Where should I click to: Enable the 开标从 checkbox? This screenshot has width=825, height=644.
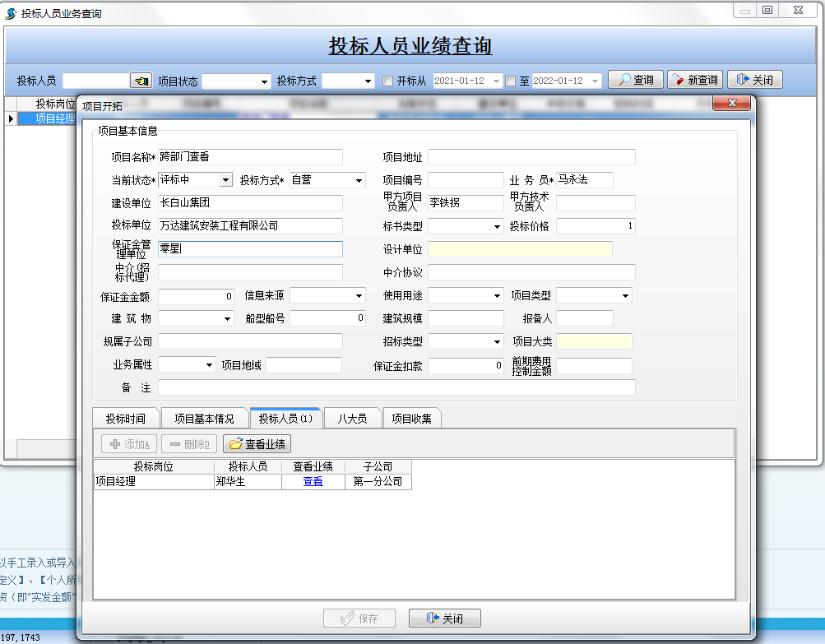point(389,81)
